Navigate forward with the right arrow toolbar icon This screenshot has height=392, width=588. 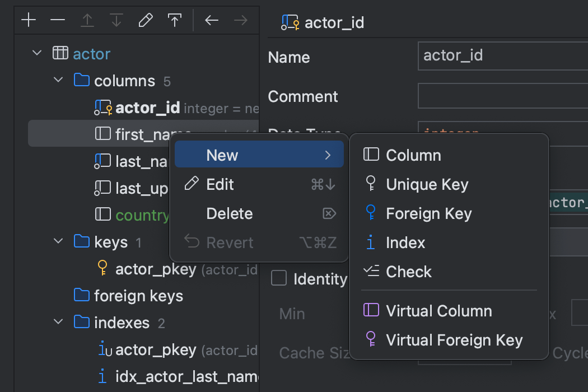click(240, 20)
